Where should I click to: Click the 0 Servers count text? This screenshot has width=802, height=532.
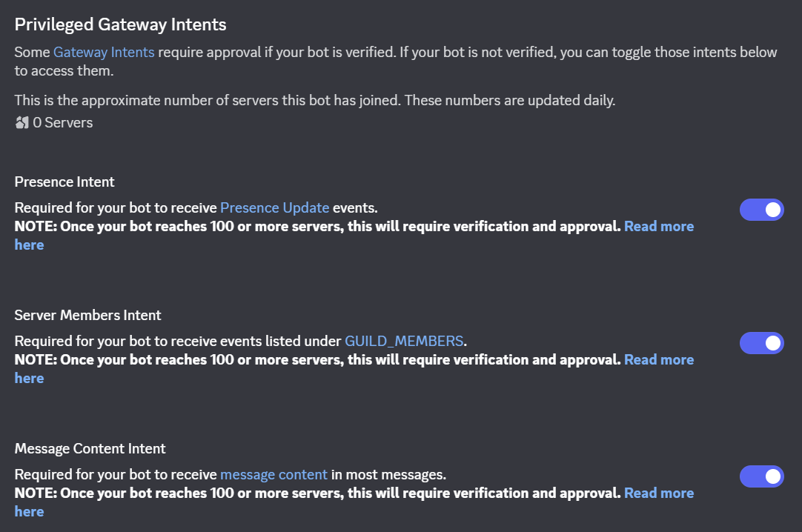coord(63,123)
